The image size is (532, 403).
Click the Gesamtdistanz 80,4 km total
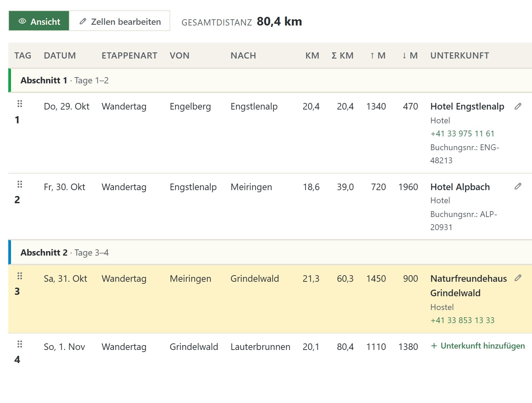click(279, 21)
